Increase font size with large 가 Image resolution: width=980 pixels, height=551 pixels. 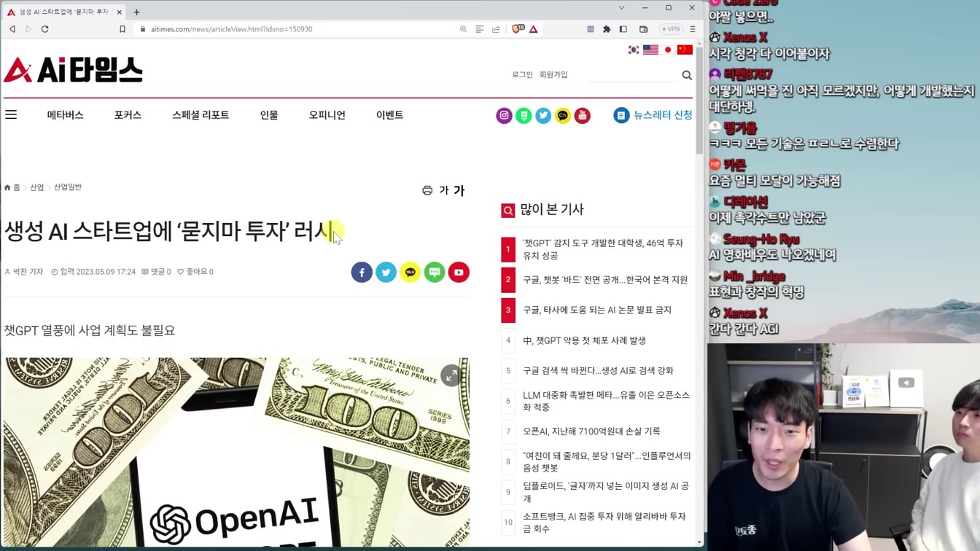point(459,190)
